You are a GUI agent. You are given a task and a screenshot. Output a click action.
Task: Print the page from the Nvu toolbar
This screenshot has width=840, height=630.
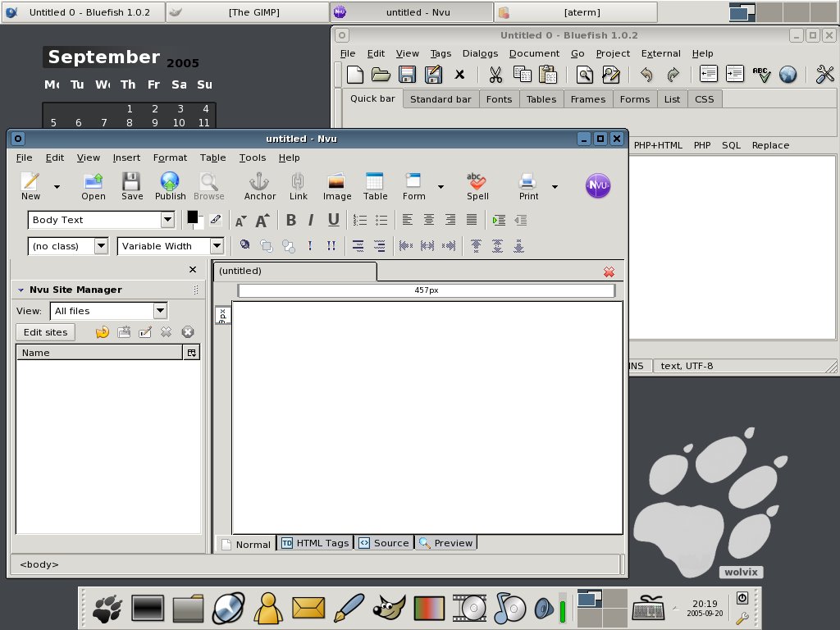coord(528,186)
